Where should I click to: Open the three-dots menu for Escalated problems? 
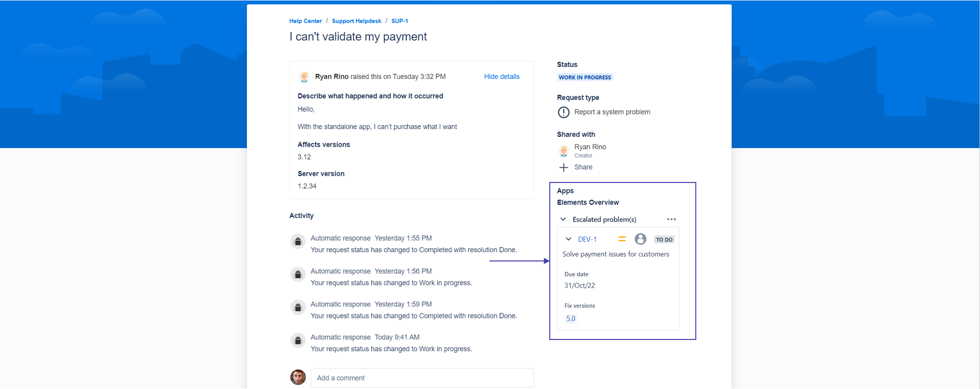point(671,219)
